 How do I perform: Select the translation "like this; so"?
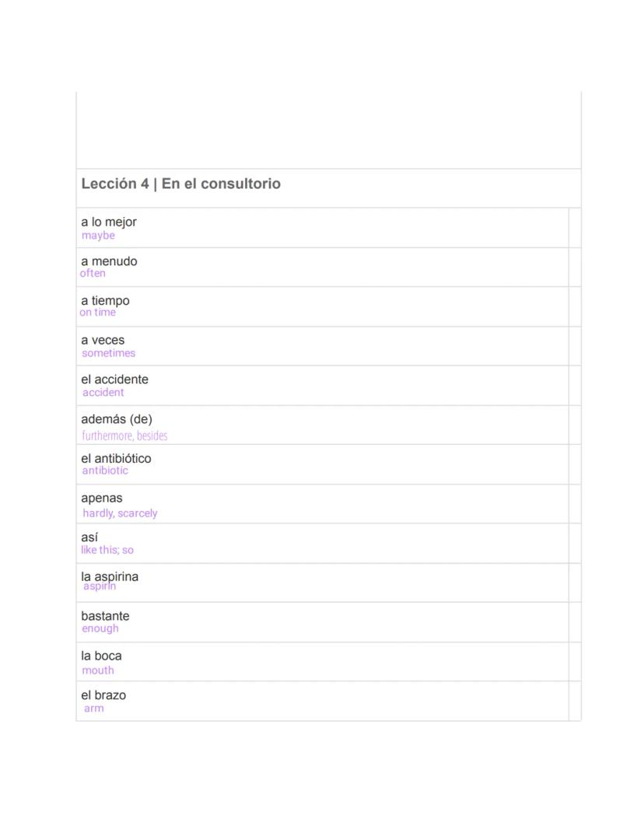107,550
